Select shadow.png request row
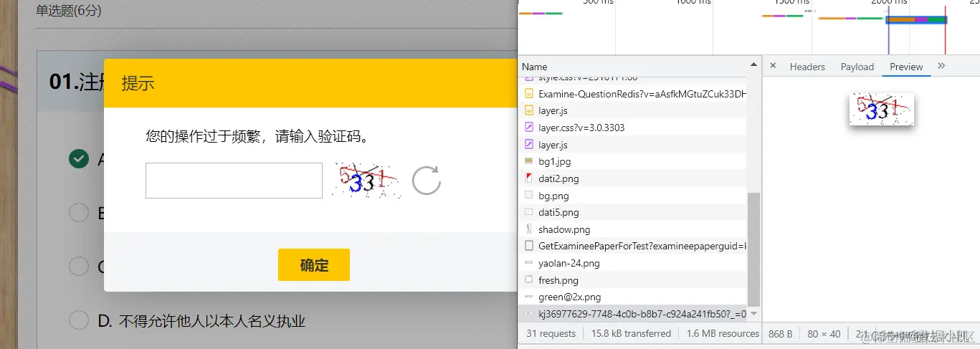The height and width of the screenshot is (349, 980). pos(634,229)
